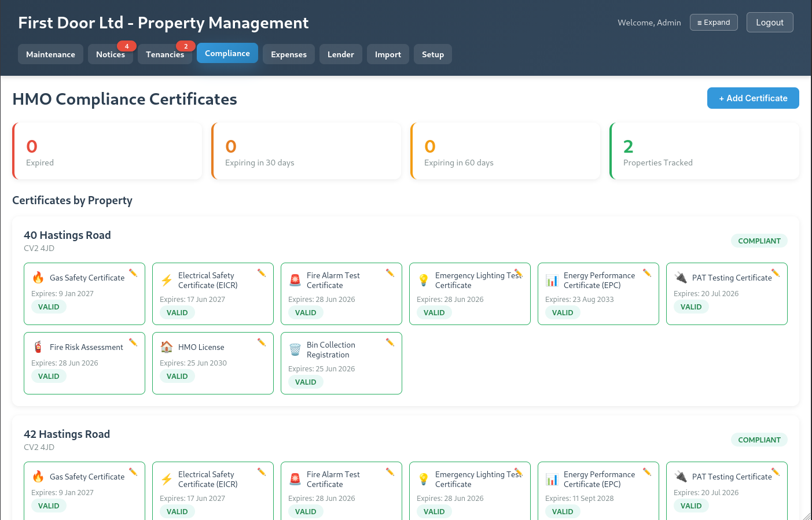Viewport: 812px width, 520px height.
Task: Select the Tenancies tab
Action: coord(165,54)
